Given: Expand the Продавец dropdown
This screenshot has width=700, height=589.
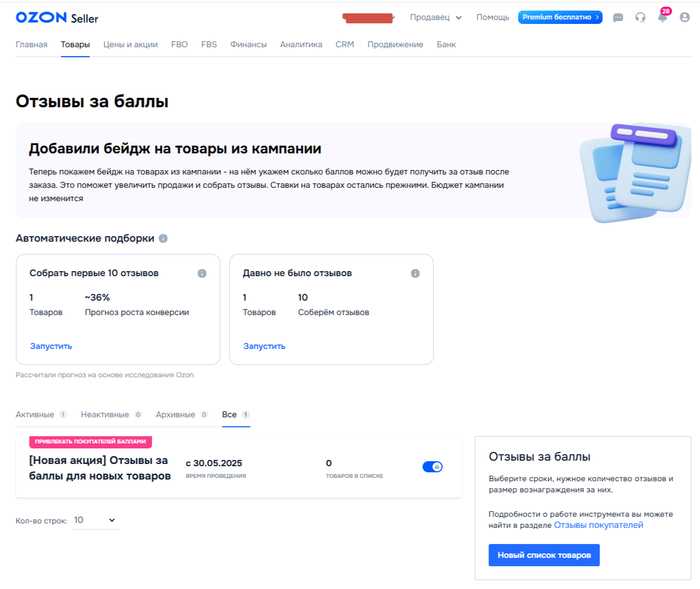Looking at the screenshot, I should pyautogui.click(x=436, y=17).
